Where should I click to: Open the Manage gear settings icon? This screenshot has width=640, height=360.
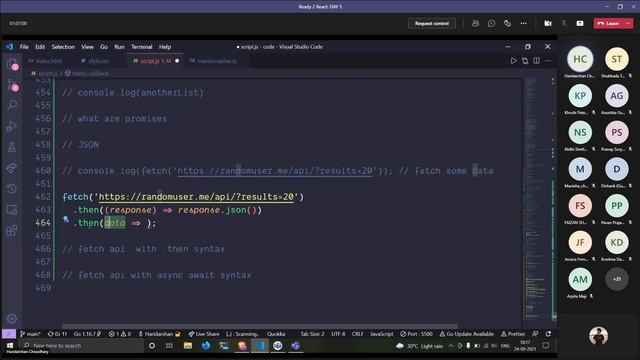click(12, 318)
